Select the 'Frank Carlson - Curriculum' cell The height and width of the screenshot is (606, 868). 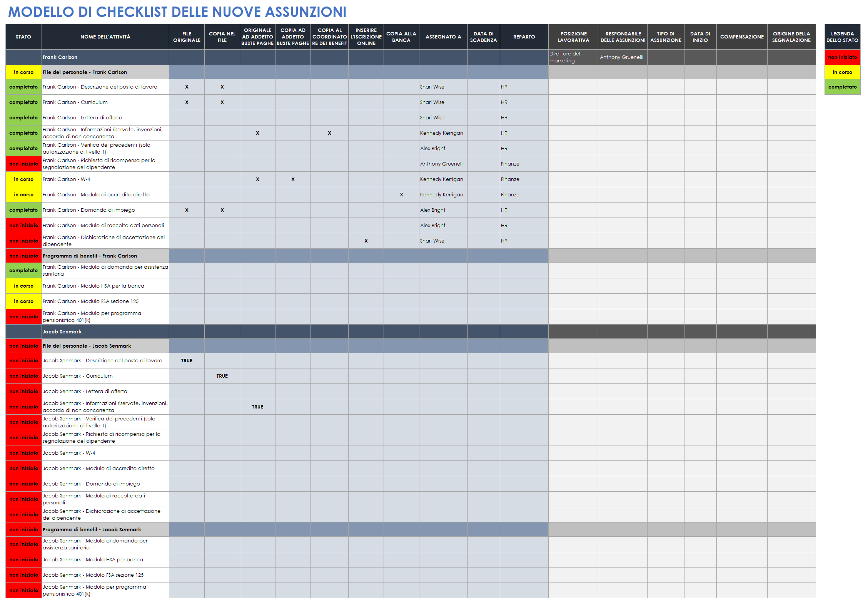click(105, 102)
